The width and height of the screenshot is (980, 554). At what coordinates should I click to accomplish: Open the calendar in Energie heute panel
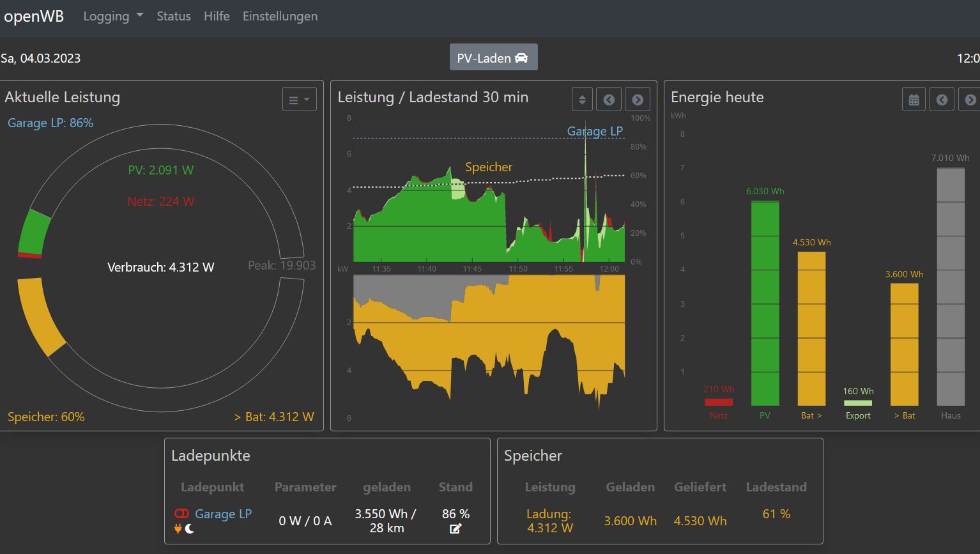(914, 100)
